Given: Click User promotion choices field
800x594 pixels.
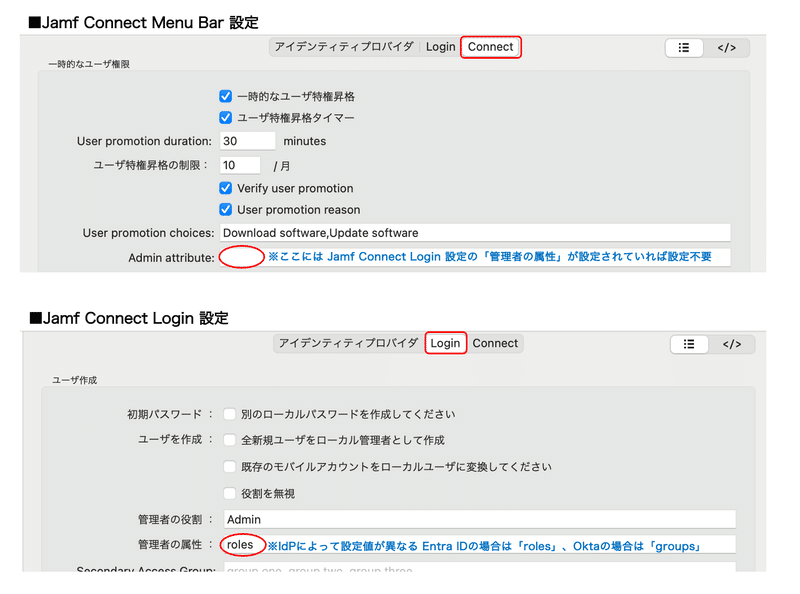Looking at the screenshot, I should [475, 233].
